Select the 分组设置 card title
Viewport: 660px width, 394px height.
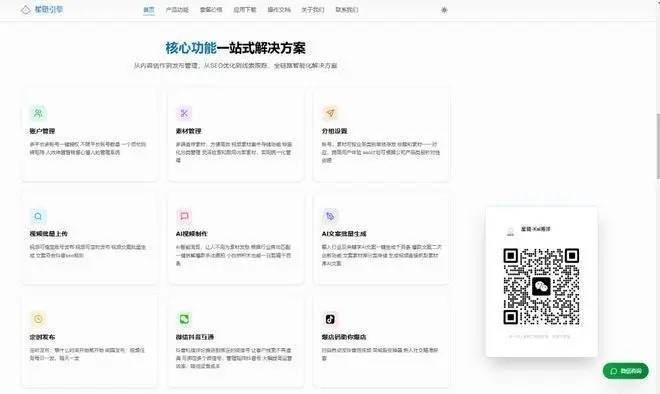point(334,131)
